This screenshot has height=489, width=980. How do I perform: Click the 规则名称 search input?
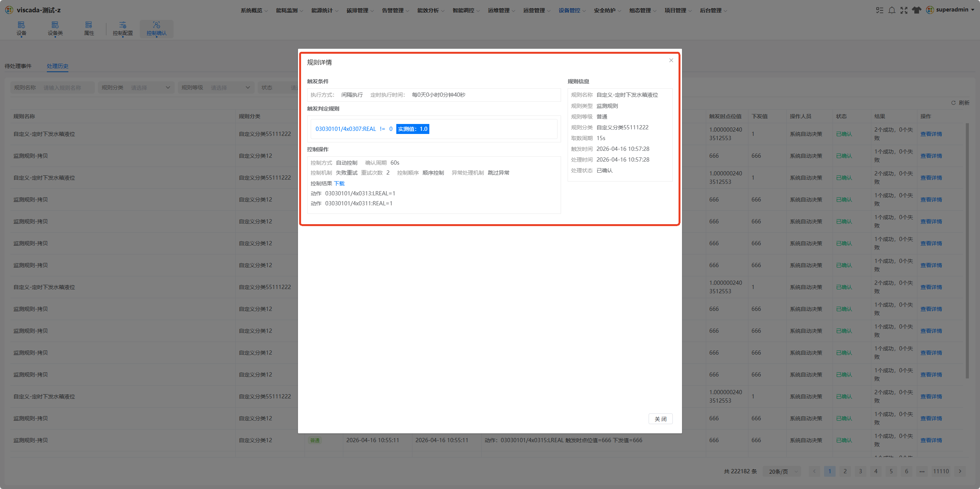click(67, 88)
